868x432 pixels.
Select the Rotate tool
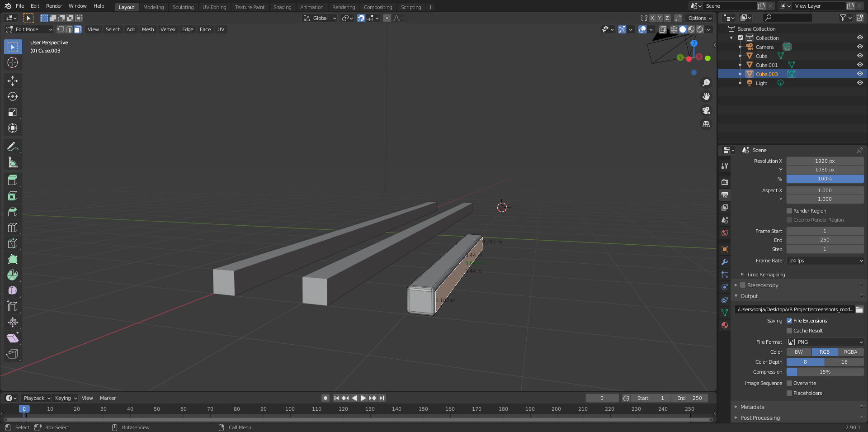(13, 97)
